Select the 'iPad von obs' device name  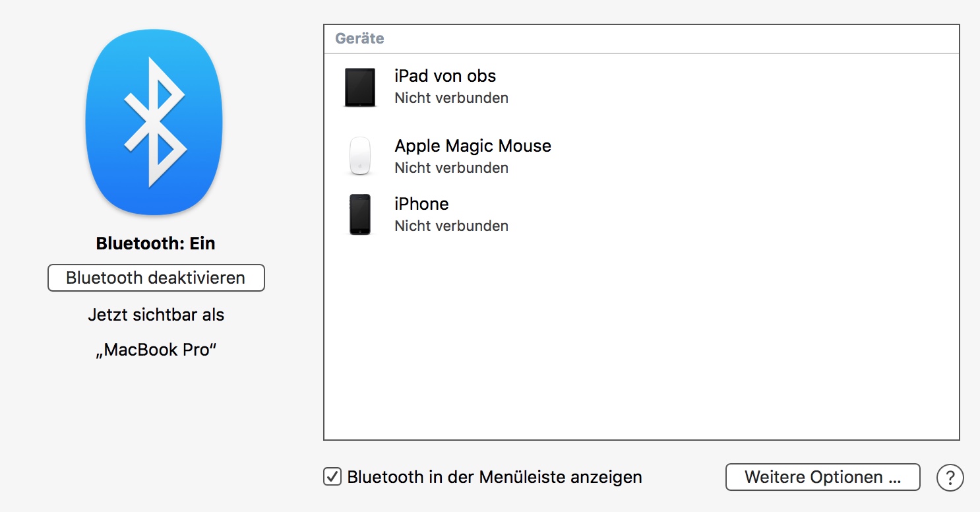click(x=445, y=76)
